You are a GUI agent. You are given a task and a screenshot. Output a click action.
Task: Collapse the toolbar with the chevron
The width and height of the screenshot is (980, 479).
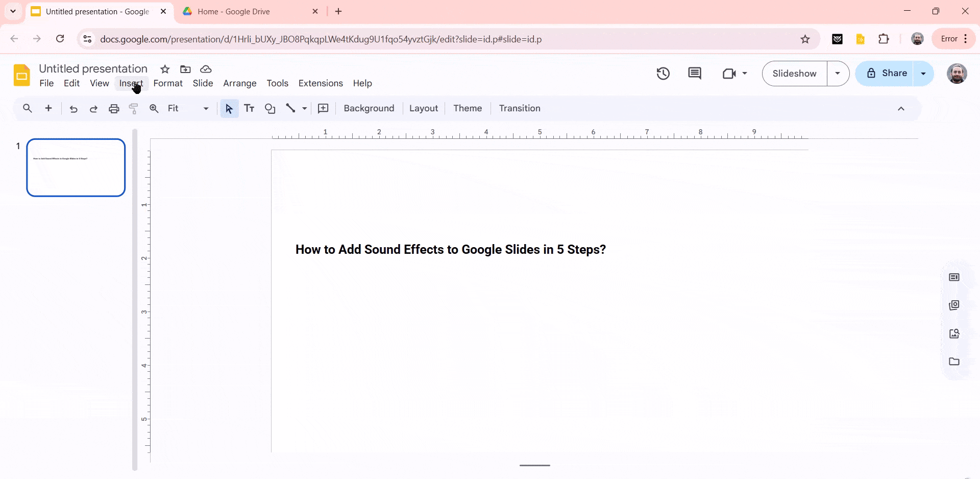901,108
